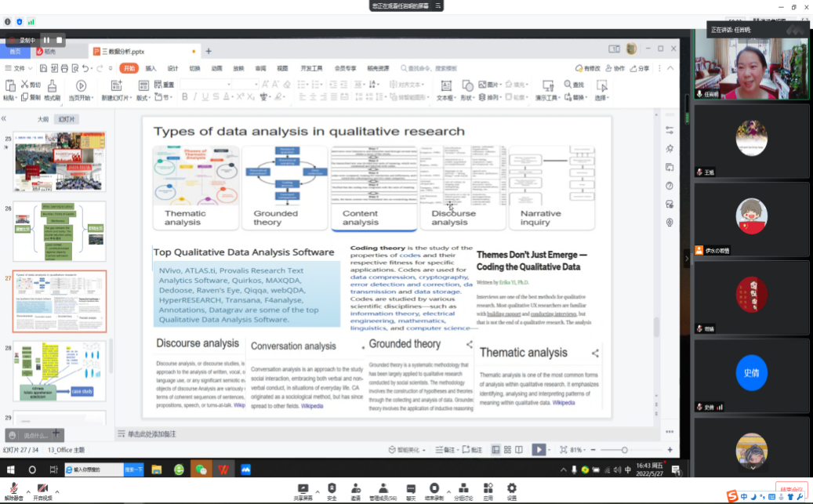
Task: Collapse the ribbon with the chevron
Action: 670,68
